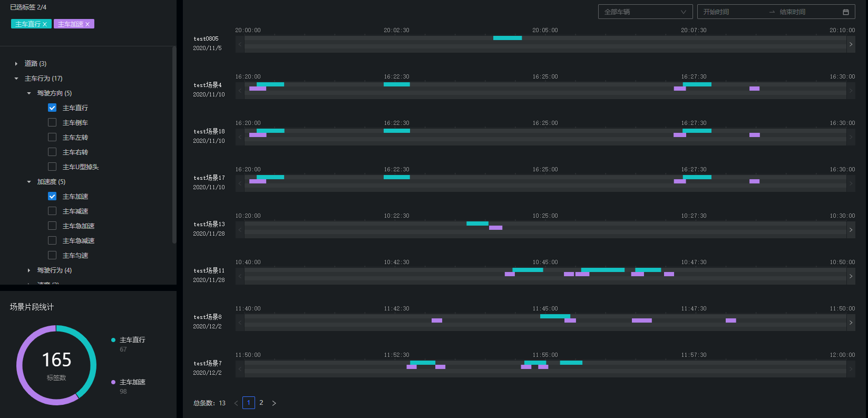Click the right arrow on test场景13 timeline

click(851, 230)
